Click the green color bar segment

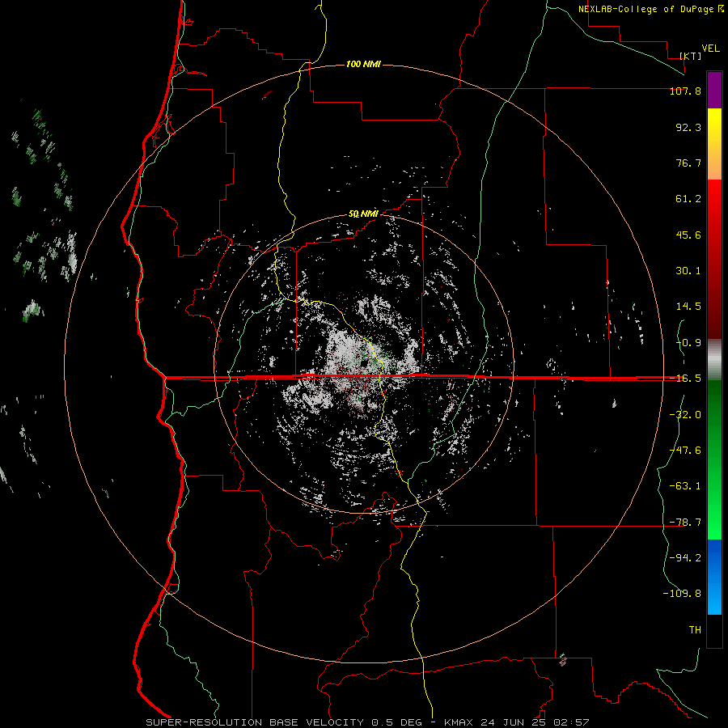(x=714, y=459)
